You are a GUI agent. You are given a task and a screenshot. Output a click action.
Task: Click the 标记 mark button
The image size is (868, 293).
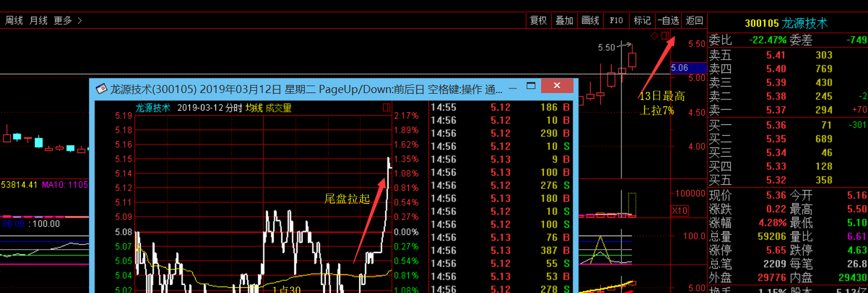tap(642, 20)
